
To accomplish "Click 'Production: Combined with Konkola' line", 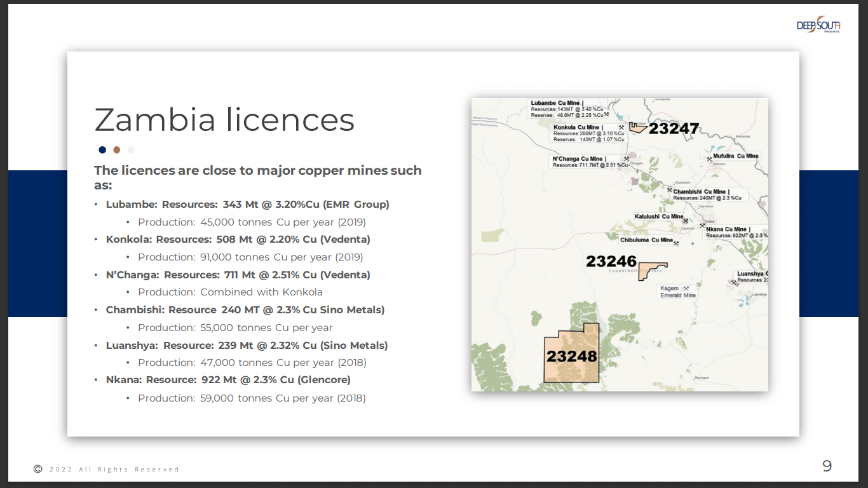I will [230, 292].
